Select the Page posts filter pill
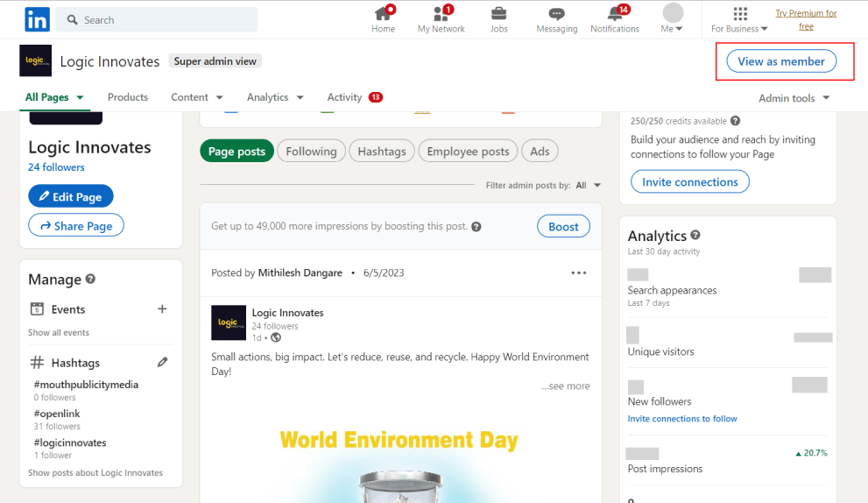The height and width of the screenshot is (503, 868). click(x=237, y=151)
